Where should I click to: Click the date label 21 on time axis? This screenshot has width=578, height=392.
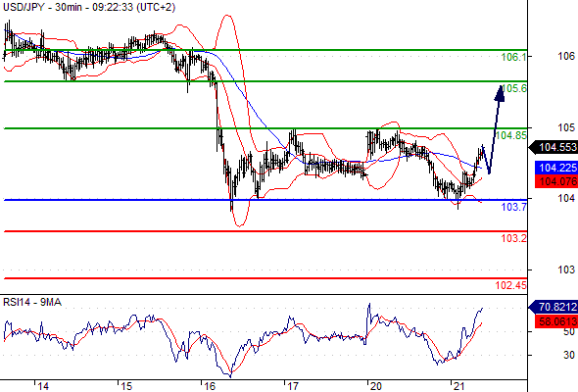pos(458,386)
